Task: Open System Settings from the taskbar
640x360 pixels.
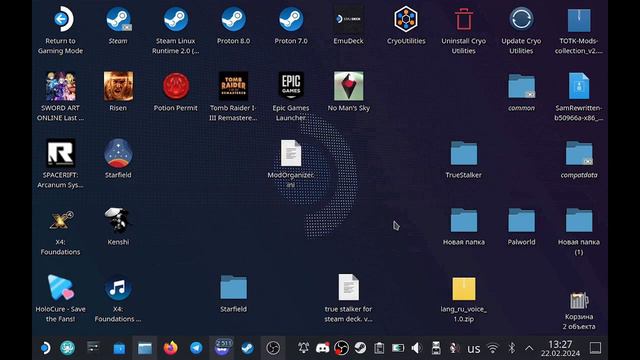Action: 93,348
